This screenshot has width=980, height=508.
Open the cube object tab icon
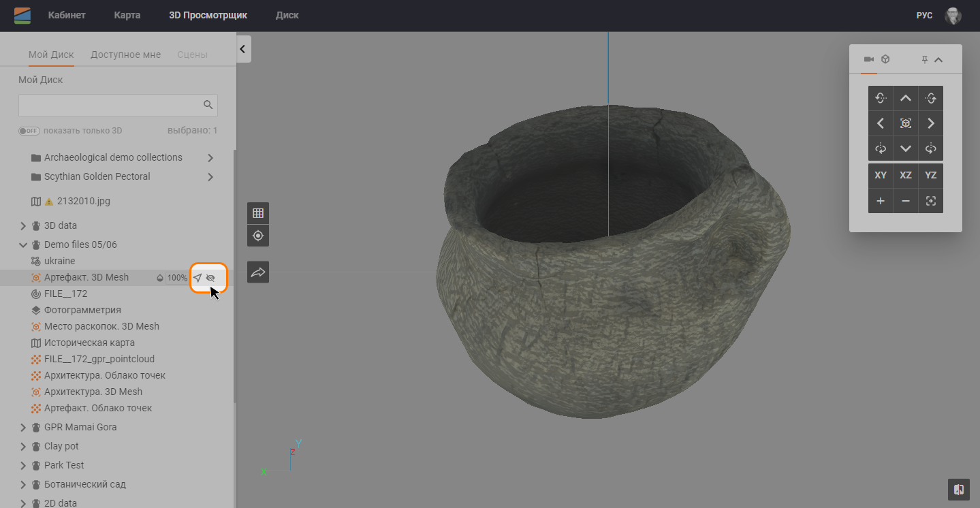[x=885, y=60]
